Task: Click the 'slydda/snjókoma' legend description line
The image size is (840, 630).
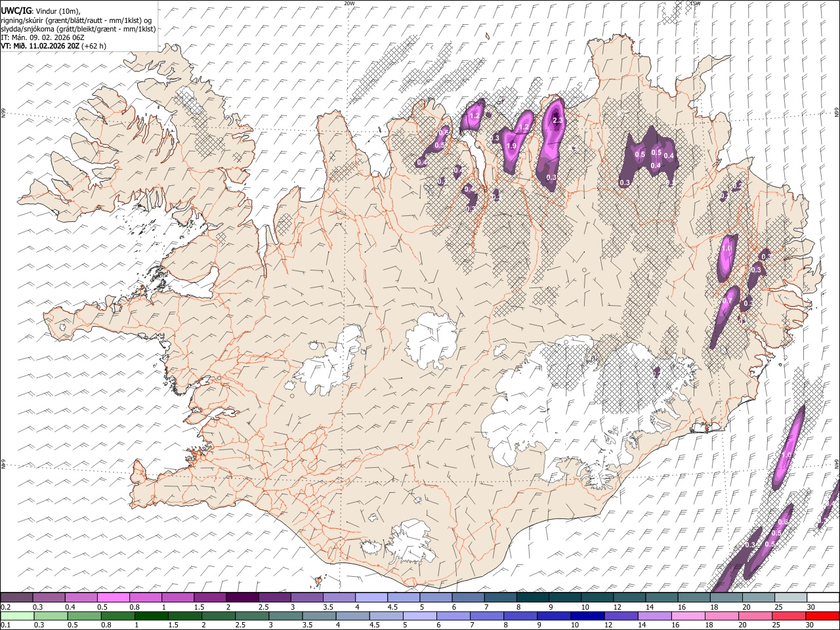Action: [x=78, y=29]
